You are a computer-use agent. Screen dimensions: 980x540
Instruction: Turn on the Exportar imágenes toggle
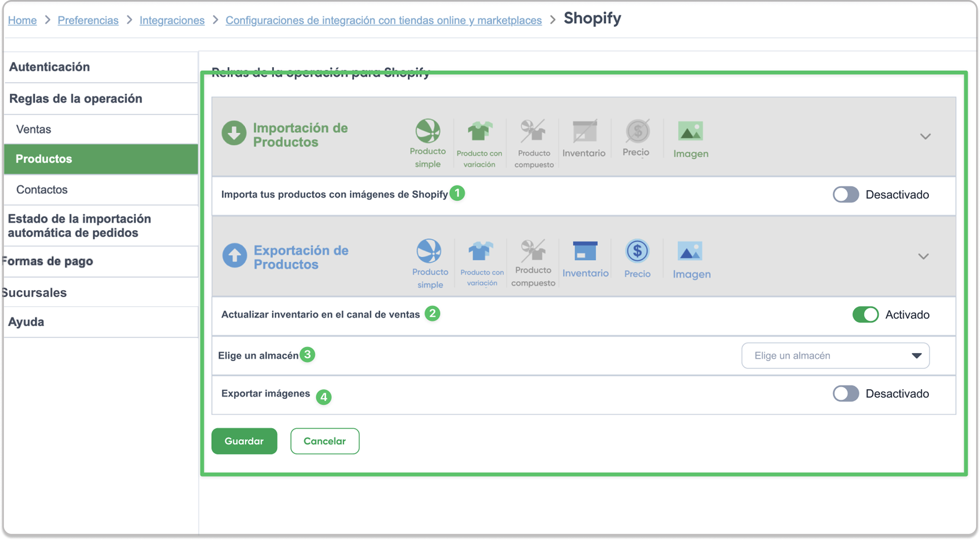click(845, 393)
